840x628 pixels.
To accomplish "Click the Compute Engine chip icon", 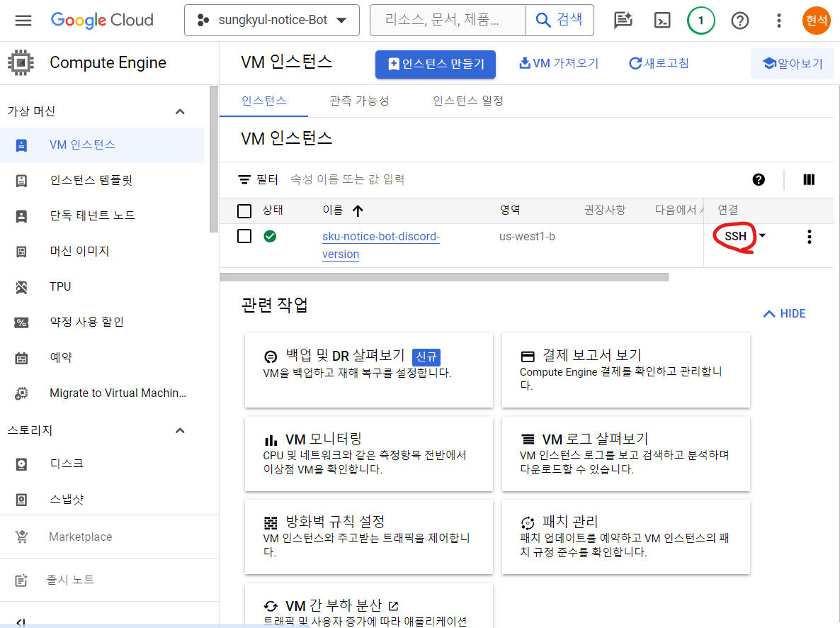I will [21, 63].
